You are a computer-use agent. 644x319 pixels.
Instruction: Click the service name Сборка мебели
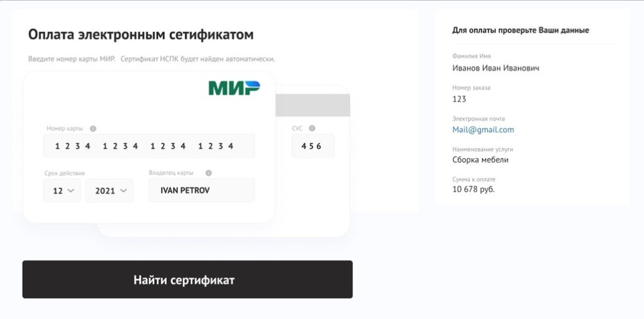coord(480,159)
